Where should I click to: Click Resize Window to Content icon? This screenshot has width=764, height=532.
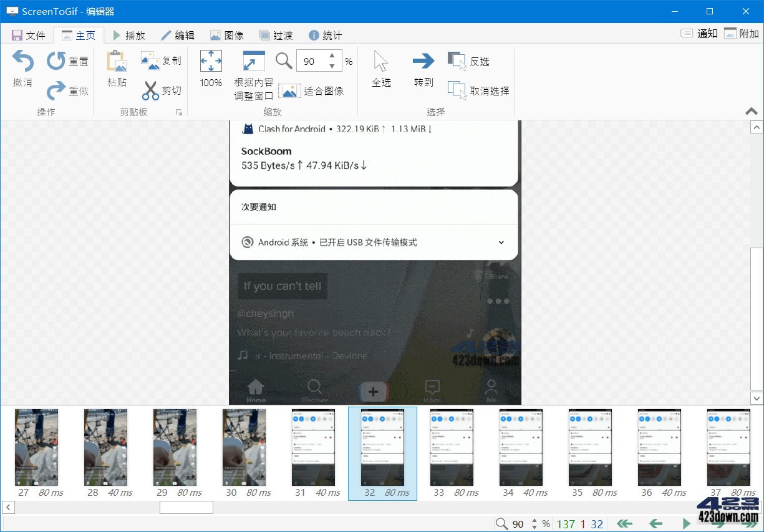(253, 61)
